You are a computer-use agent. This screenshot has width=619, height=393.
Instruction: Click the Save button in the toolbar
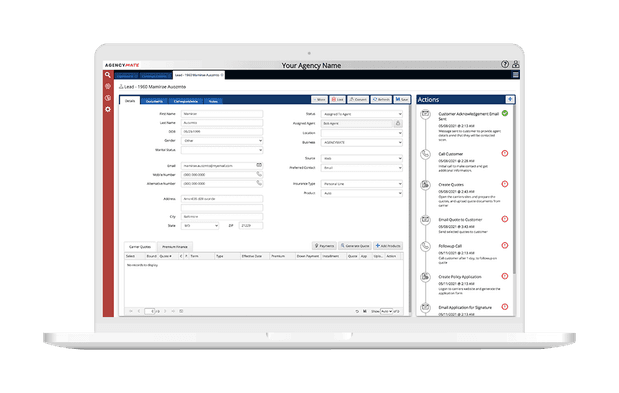(x=402, y=99)
